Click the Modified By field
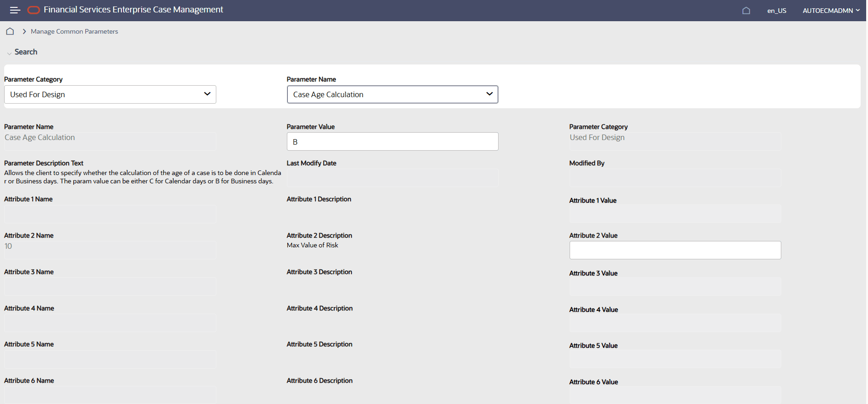Screen dimensions: 868x404 pos(675,177)
